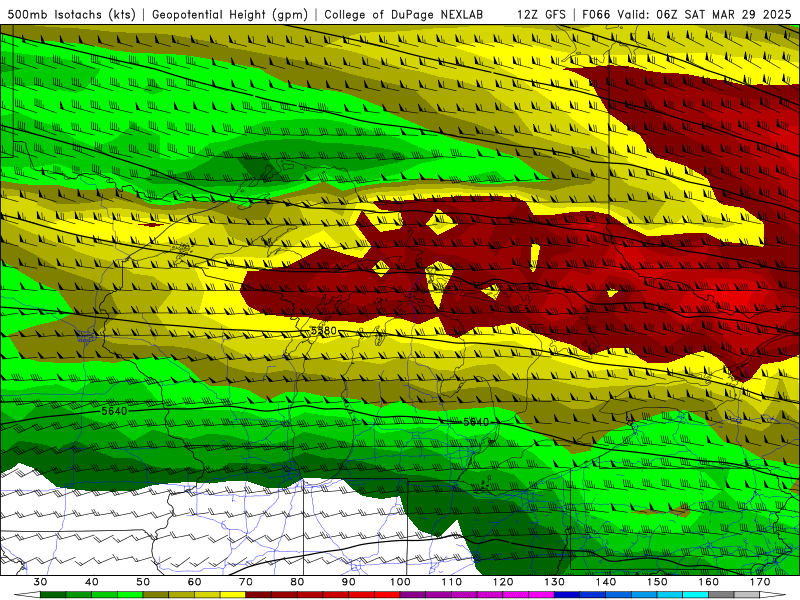Click the '50' colorbar scale label
The width and height of the screenshot is (800, 600).
point(143,582)
